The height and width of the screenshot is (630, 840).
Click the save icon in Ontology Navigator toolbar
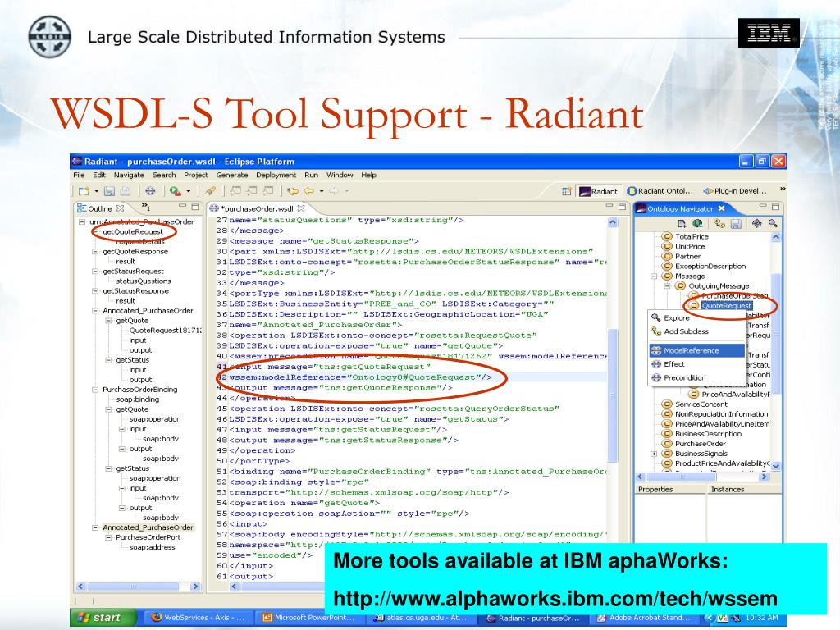click(736, 223)
